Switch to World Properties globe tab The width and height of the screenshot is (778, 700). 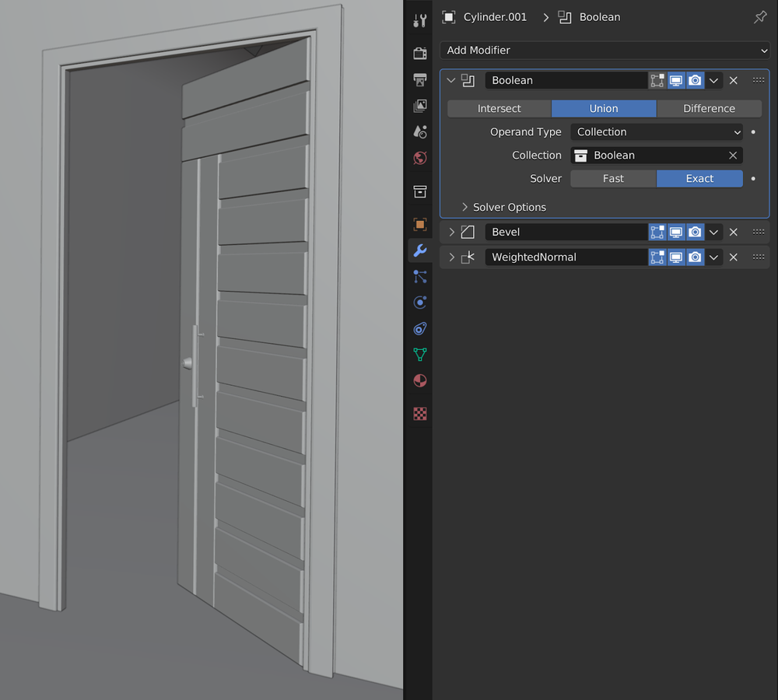419,158
